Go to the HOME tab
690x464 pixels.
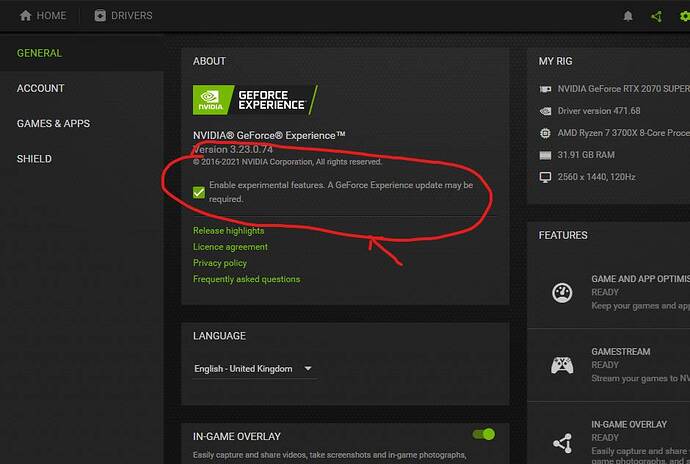[x=43, y=16]
